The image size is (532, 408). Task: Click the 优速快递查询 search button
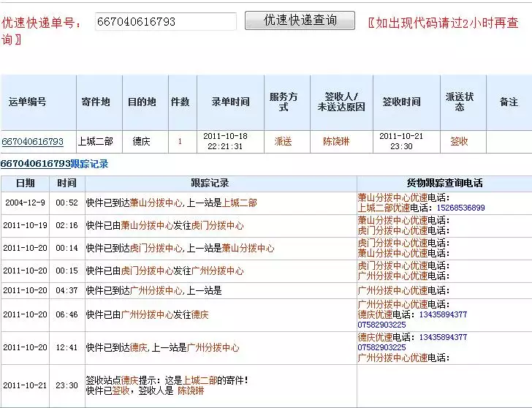coord(300,20)
